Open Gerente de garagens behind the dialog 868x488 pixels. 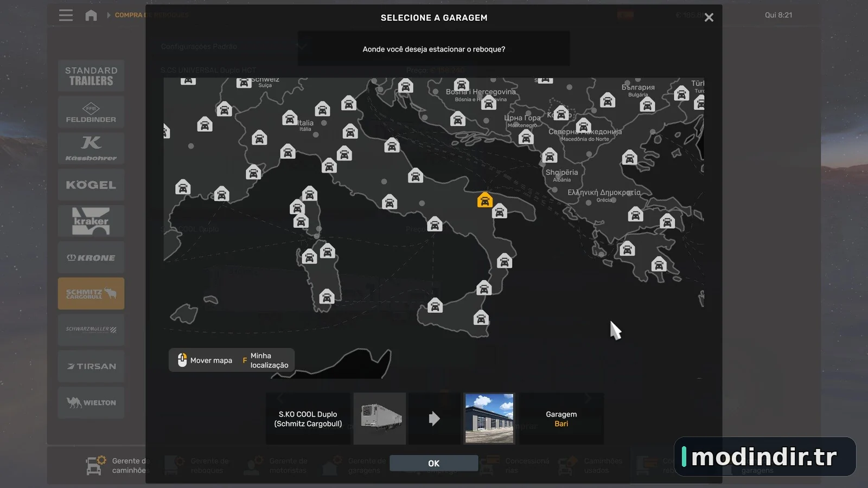354,465
